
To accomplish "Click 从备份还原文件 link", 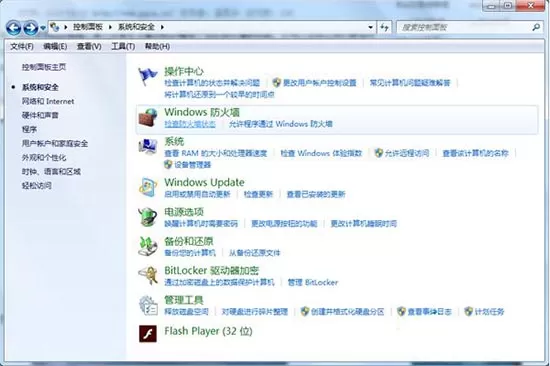I will (255, 253).
